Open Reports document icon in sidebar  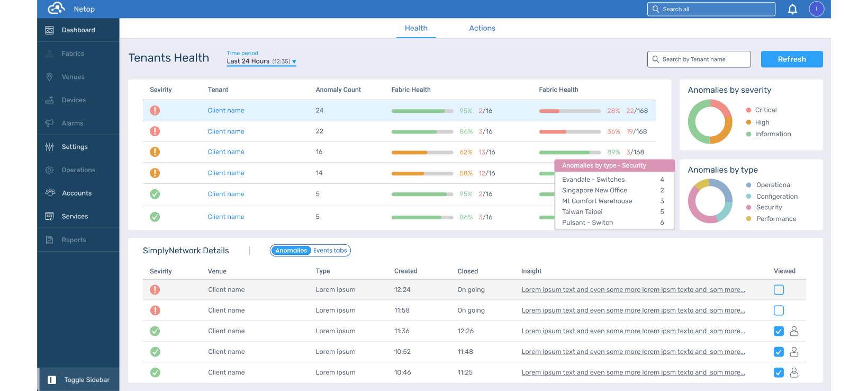[x=50, y=240]
